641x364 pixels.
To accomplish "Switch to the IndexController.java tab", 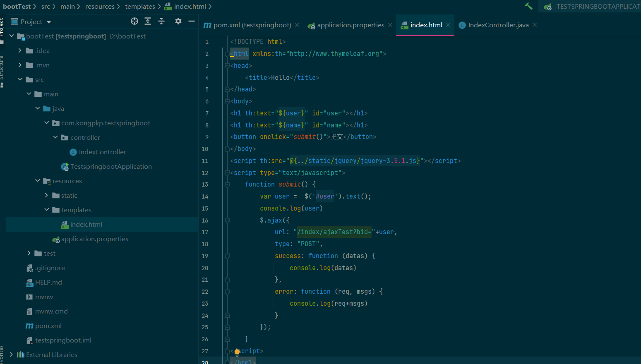I will [498, 25].
